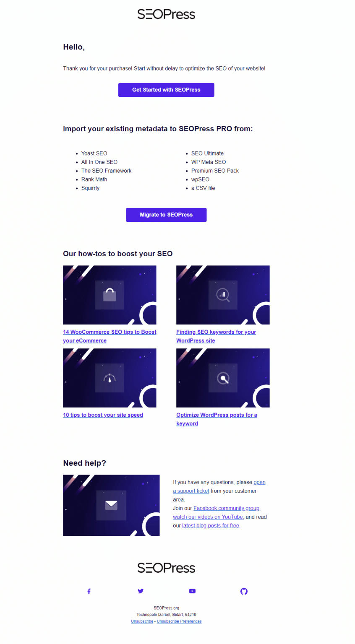
Task: Open Finding SEO keywords article link
Action: [x=216, y=336]
